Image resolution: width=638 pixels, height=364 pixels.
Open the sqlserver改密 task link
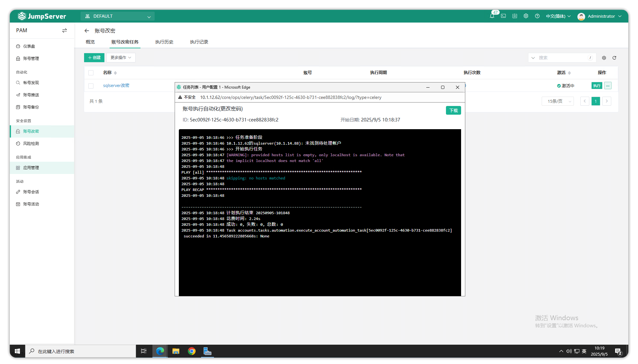tap(116, 86)
